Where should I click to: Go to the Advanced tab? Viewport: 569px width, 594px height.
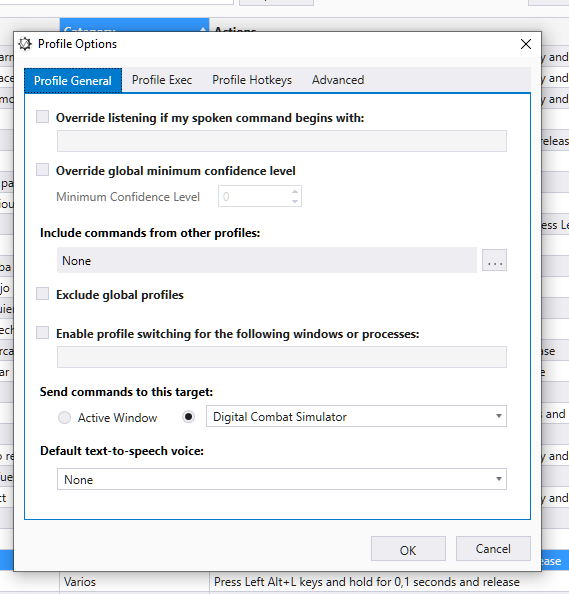coord(338,80)
